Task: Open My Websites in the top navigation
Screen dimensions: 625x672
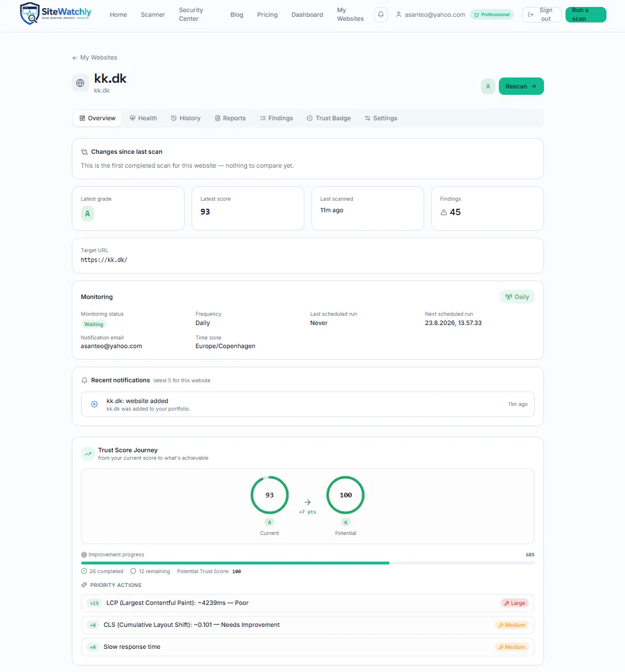Action: pyautogui.click(x=350, y=14)
